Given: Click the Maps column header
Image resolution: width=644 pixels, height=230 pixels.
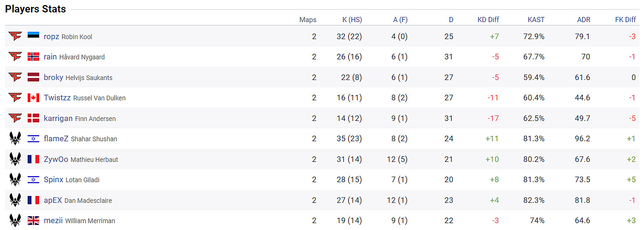Looking at the screenshot, I should (308, 19).
